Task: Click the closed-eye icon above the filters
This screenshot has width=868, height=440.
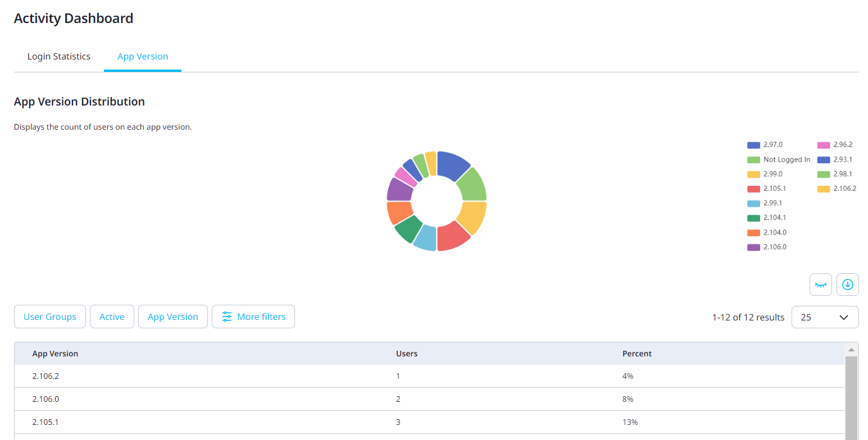Action: click(821, 285)
